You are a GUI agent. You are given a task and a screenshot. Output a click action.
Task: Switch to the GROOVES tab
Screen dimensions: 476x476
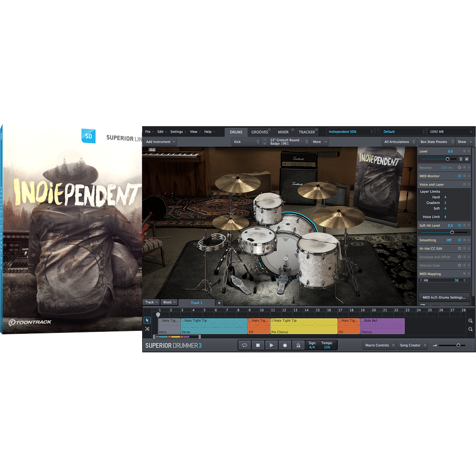point(260,132)
